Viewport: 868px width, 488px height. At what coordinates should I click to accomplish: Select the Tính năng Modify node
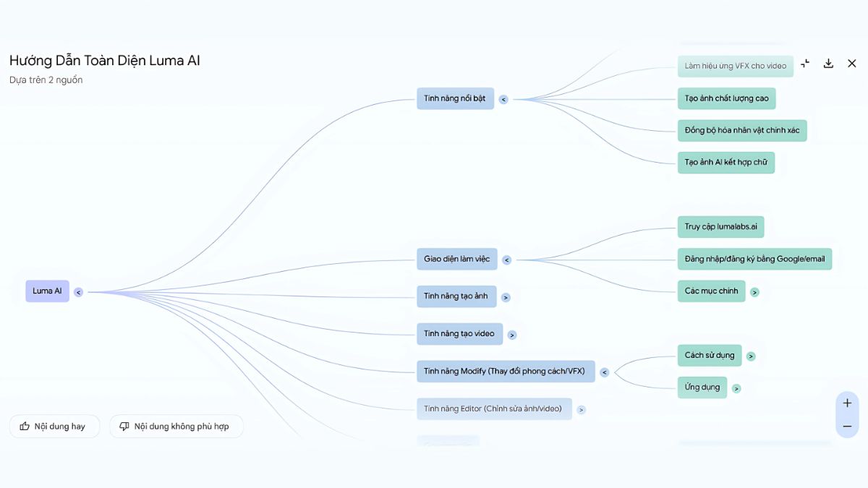[506, 372]
